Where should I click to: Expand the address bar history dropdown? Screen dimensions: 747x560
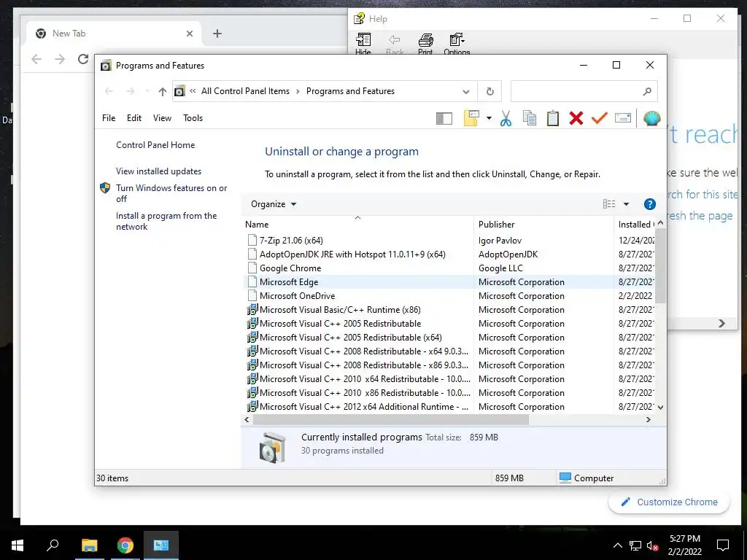click(x=466, y=91)
